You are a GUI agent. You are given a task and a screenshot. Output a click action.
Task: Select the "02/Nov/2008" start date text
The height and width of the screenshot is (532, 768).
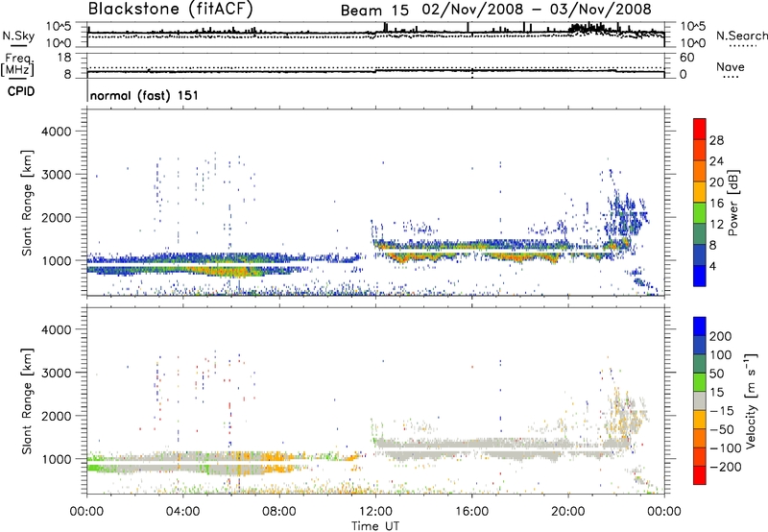[473, 10]
